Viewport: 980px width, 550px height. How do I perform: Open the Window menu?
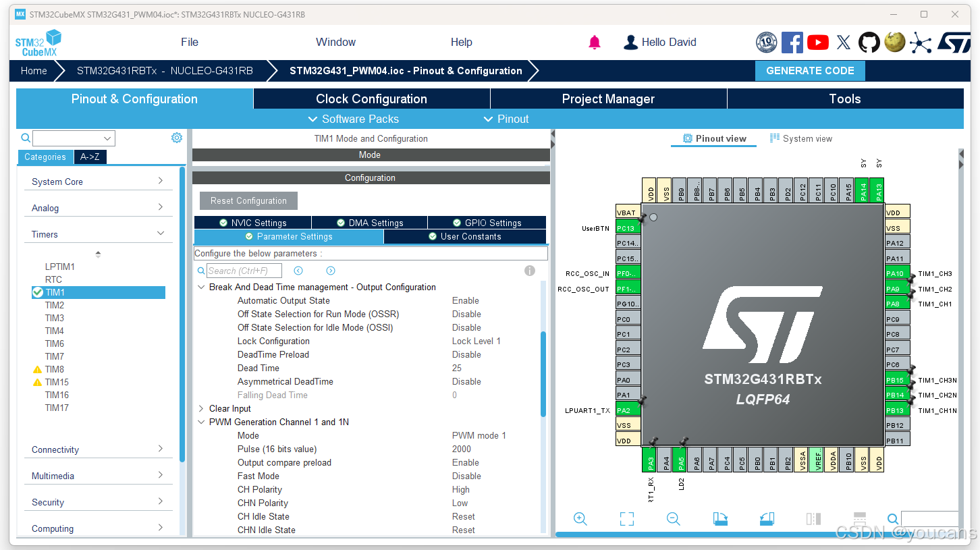click(x=335, y=42)
